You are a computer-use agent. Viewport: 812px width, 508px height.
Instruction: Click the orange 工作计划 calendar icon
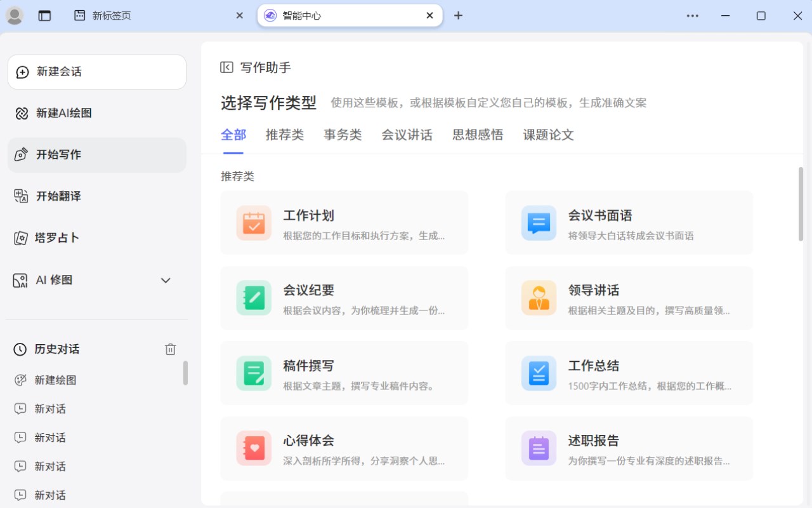point(254,223)
